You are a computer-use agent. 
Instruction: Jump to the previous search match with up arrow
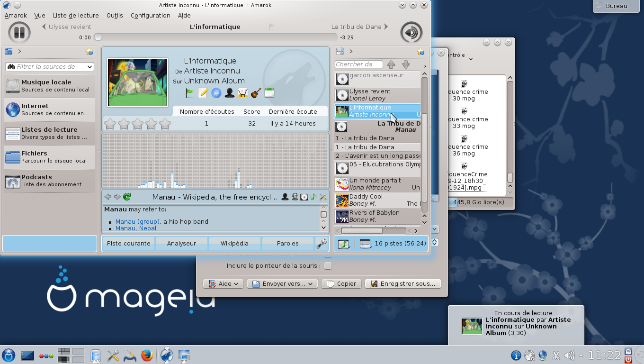click(x=391, y=64)
